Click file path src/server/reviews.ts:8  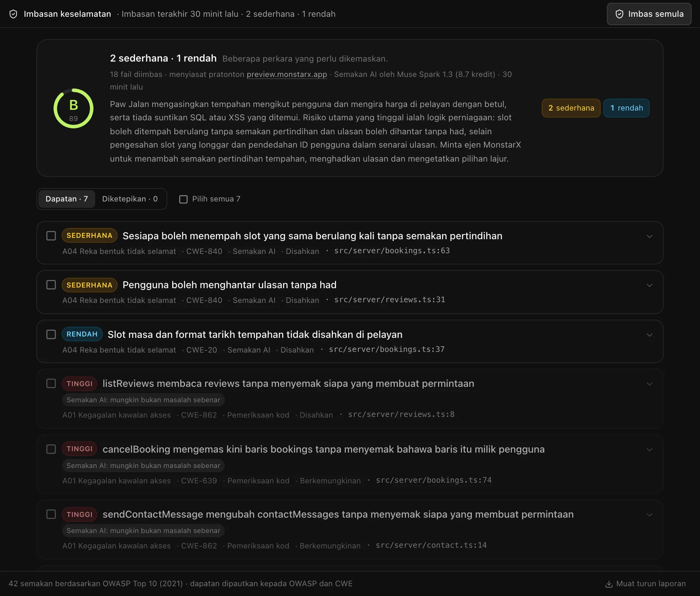point(401,414)
